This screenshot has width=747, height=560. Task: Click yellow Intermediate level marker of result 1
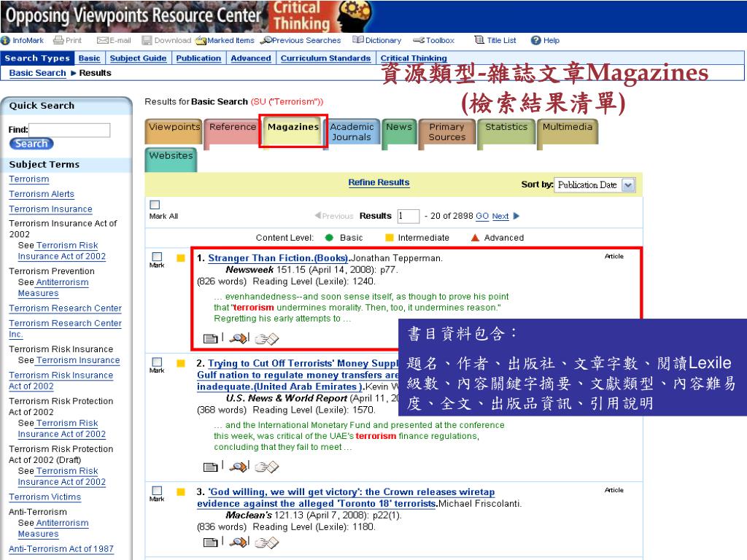(x=181, y=258)
